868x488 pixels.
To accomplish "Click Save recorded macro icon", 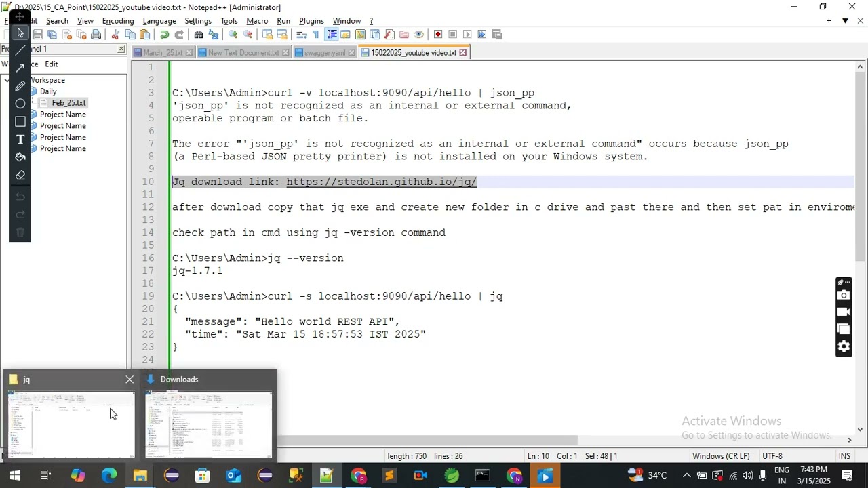I will pyautogui.click(x=497, y=35).
